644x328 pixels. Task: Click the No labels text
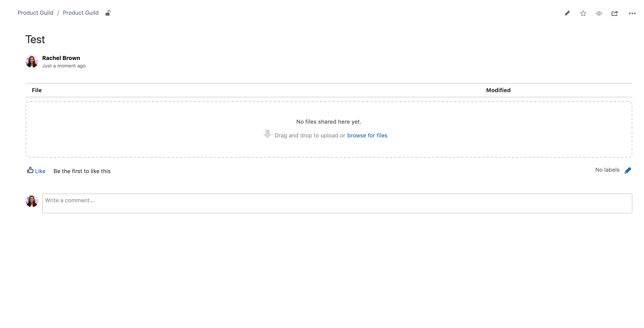coord(607,170)
